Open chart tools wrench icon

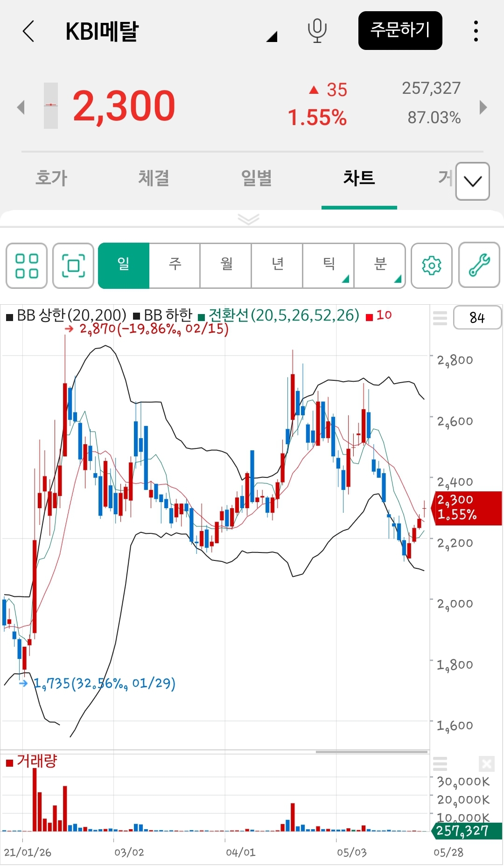click(x=479, y=265)
